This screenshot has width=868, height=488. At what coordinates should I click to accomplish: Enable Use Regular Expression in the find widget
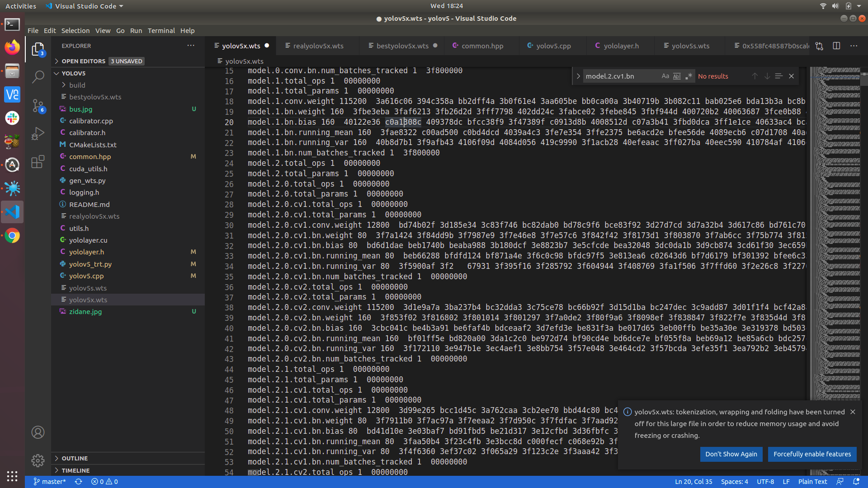coord(689,76)
